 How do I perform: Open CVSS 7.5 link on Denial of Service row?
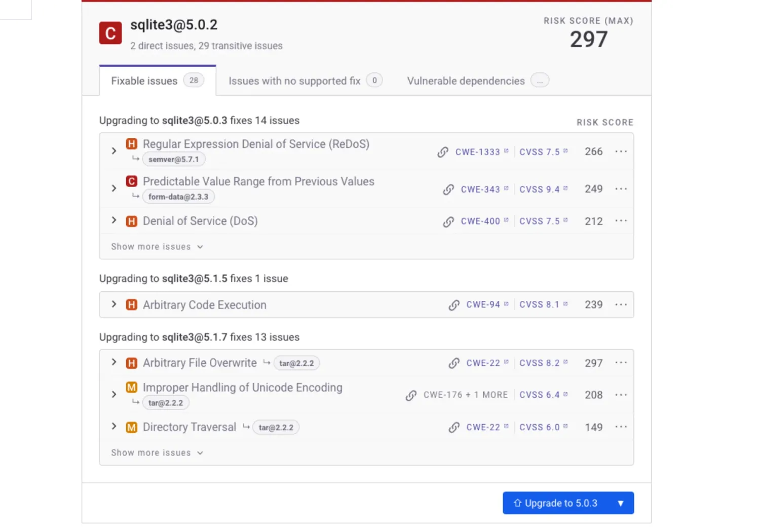[x=544, y=221]
